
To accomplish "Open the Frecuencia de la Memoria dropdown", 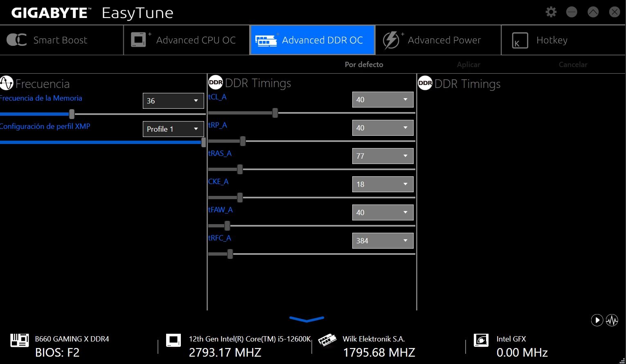I will (173, 101).
